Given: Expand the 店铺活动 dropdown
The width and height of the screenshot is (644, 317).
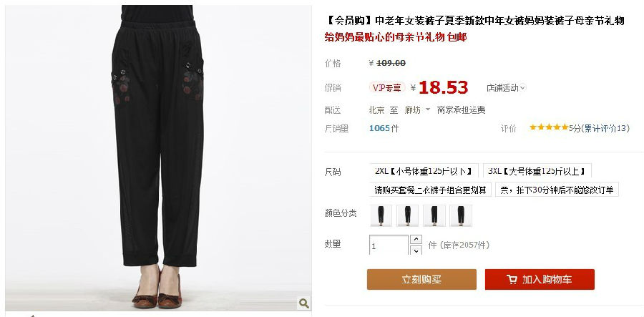Looking at the screenshot, I should tap(506, 88).
